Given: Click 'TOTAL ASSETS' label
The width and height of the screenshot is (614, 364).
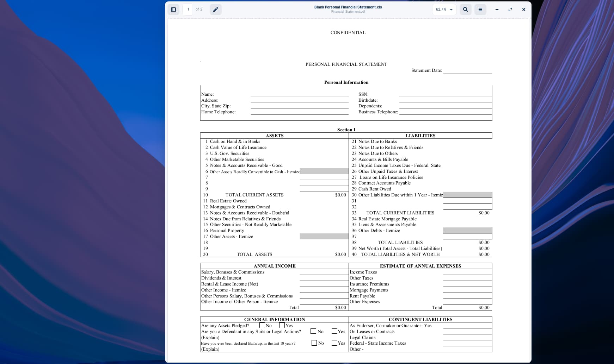Looking at the screenshot, I should click(254, 255).
